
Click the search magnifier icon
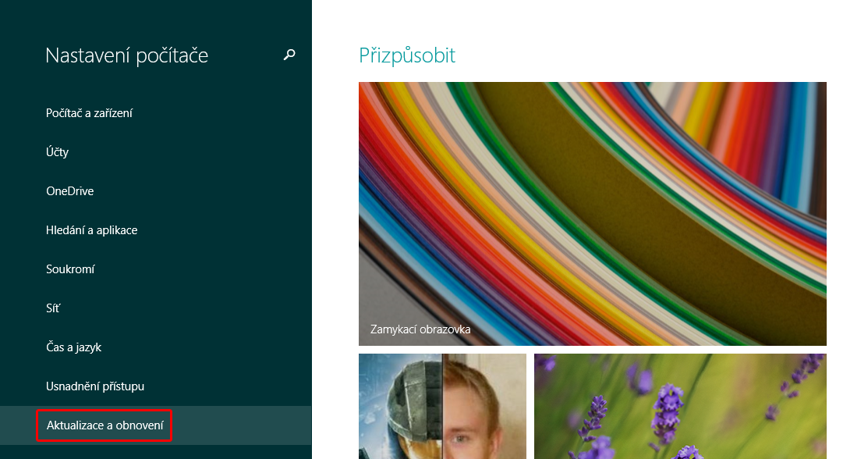pyautogui.click(x=289, y=55)
